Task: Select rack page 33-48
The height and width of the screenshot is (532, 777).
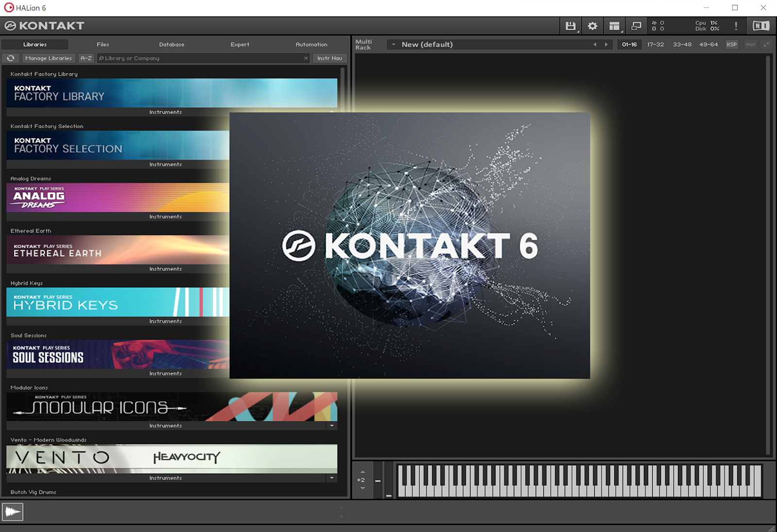Action: (682, 45)
